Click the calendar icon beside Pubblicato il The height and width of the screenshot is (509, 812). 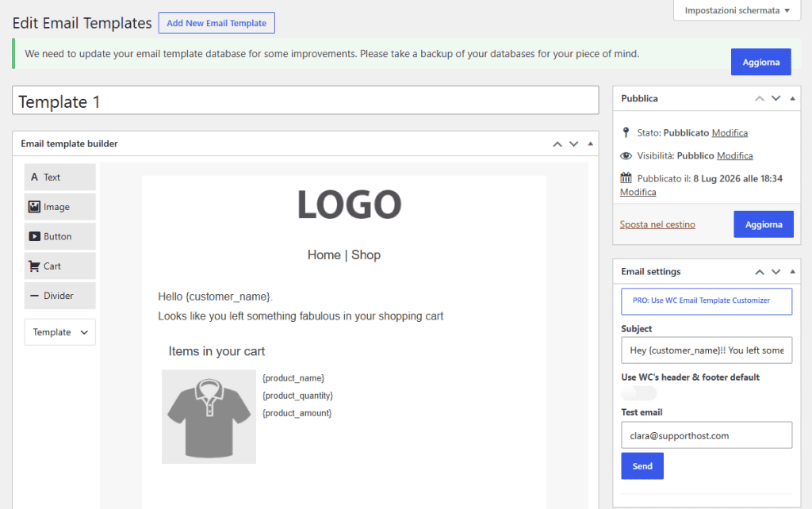pos(626,178)
